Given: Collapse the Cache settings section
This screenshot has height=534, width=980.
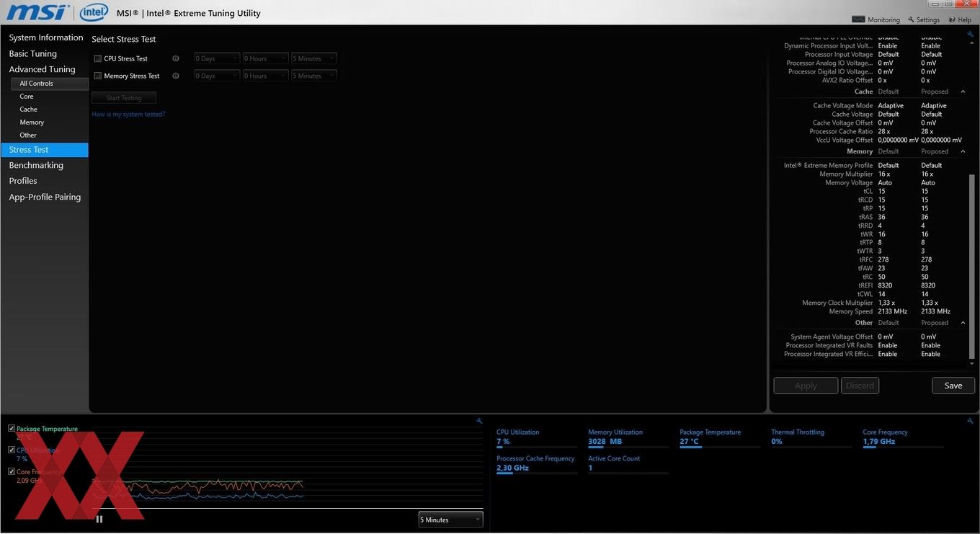Looking at the screenshot, I should [x=963, y=92].
